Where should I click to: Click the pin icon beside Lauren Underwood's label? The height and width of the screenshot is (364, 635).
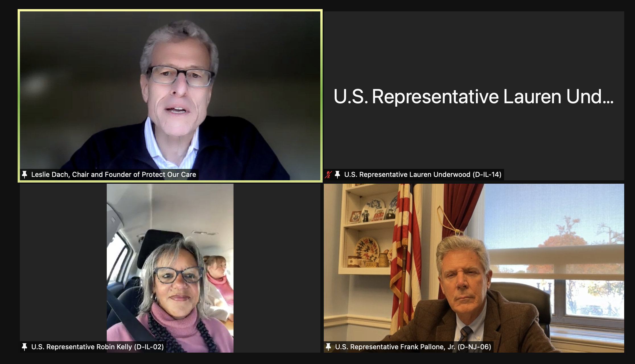[337, 174]
